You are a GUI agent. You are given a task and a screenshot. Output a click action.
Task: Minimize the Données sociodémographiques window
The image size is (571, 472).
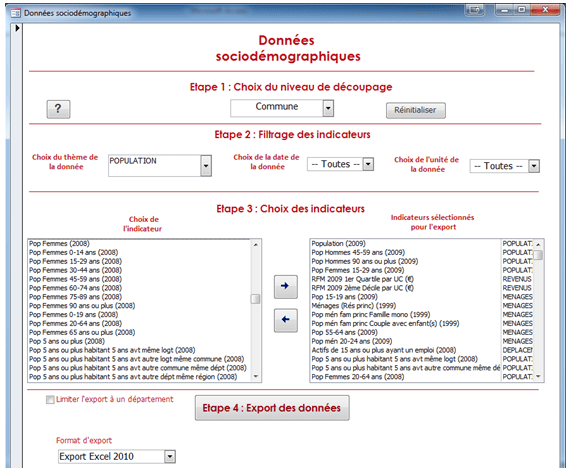click(x=505, y=10)
